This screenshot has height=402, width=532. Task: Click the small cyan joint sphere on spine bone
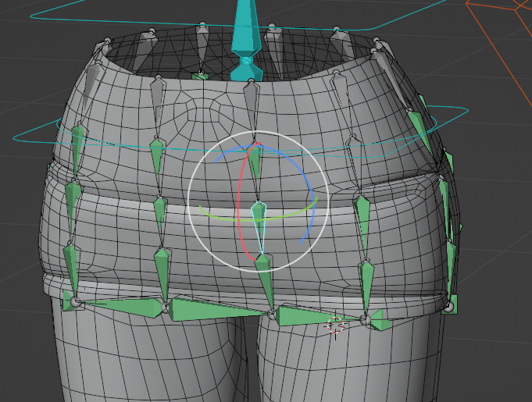(x=247, y=59)
